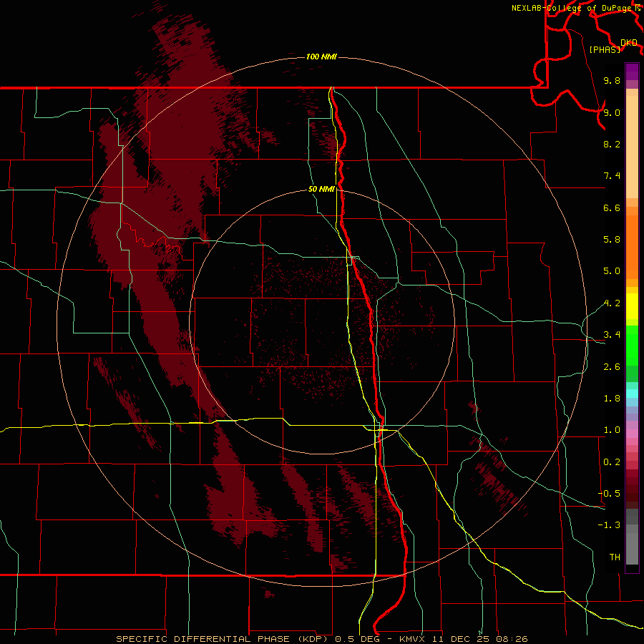644x644 pixels.
Task: Click the (KDP) abbreviation in caption
Action: point(315,639)
